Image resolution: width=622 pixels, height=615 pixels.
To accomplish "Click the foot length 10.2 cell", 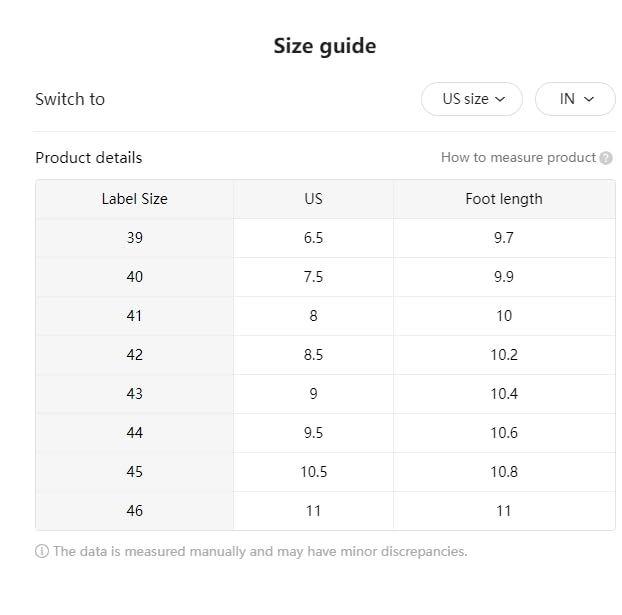I will click(503, 355).
